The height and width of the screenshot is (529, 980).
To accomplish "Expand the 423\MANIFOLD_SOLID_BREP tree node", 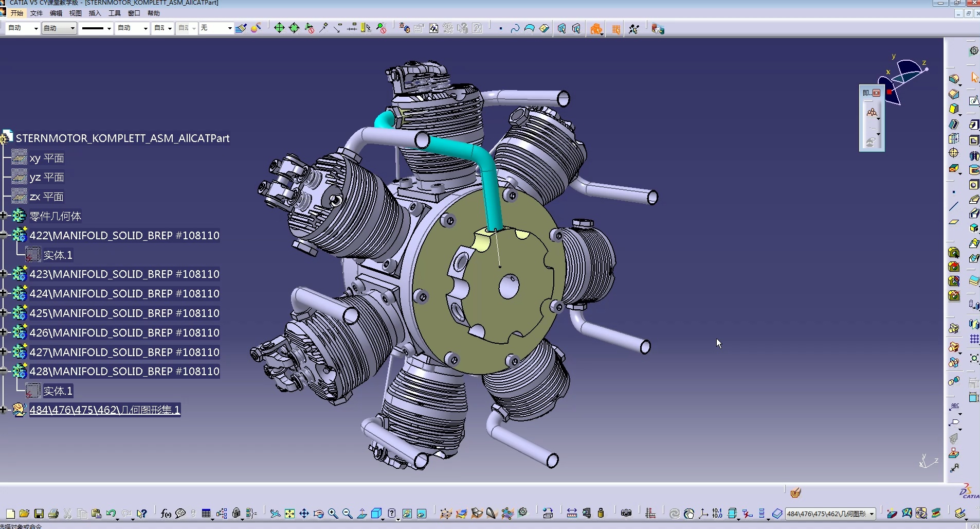I will coord(3,274).
